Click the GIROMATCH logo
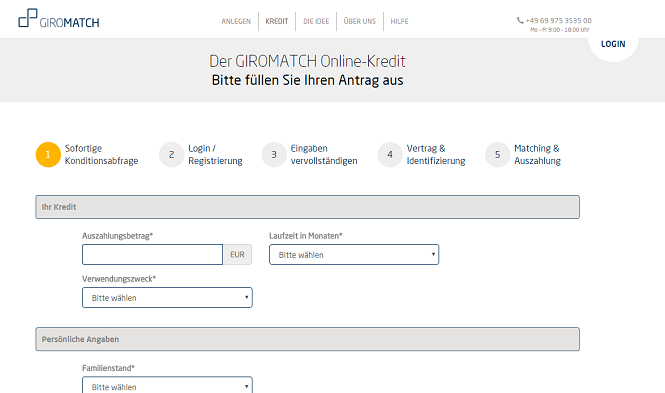 pyautogui.click(x=59, y=18)
